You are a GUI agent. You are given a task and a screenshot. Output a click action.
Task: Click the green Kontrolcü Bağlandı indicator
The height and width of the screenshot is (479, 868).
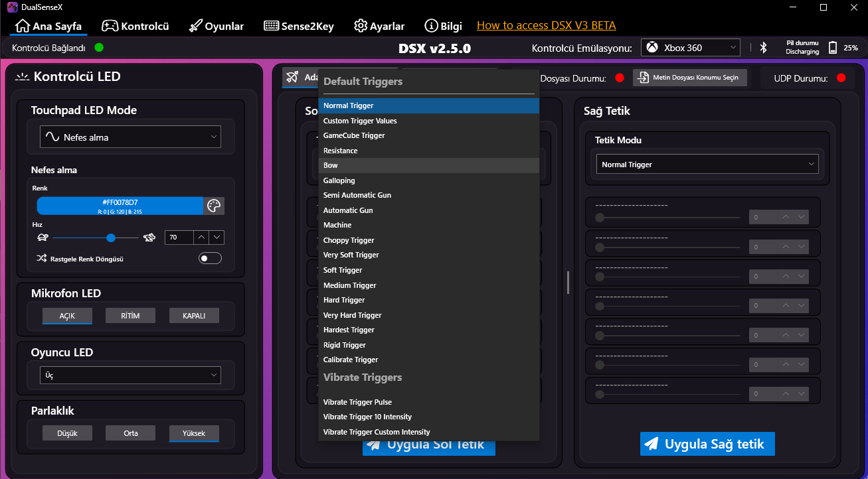point(99,47)
